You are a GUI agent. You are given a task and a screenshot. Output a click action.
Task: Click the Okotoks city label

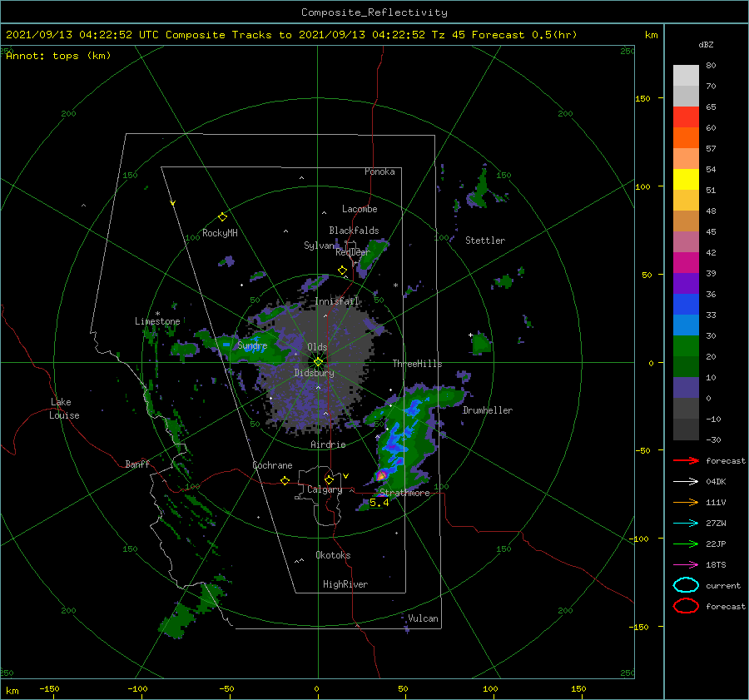333,555
